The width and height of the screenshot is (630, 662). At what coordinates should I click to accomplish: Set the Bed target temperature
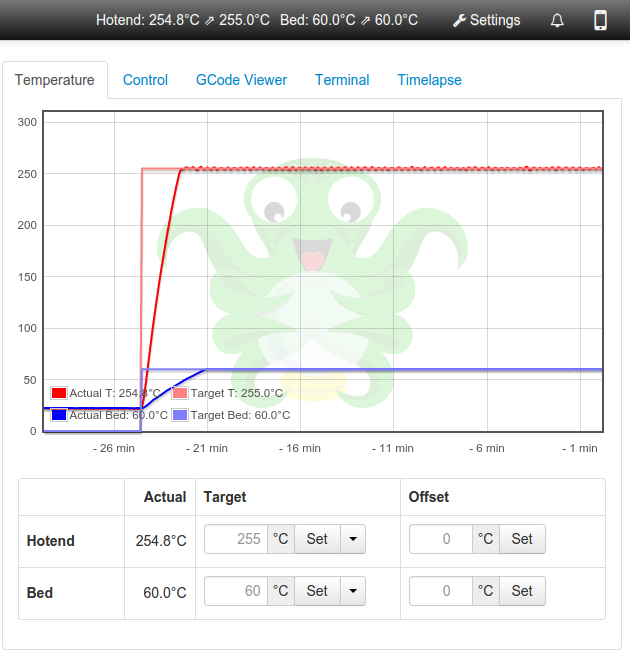point(317,591)
